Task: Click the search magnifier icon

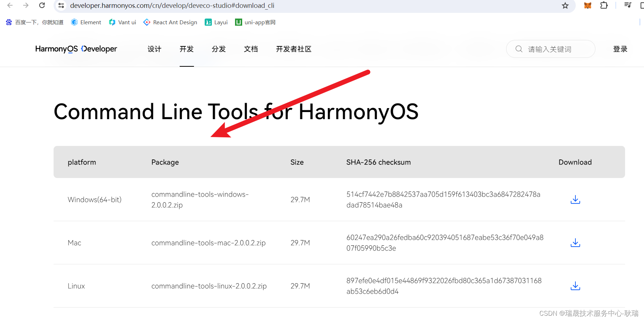Action: pos(519,49)
